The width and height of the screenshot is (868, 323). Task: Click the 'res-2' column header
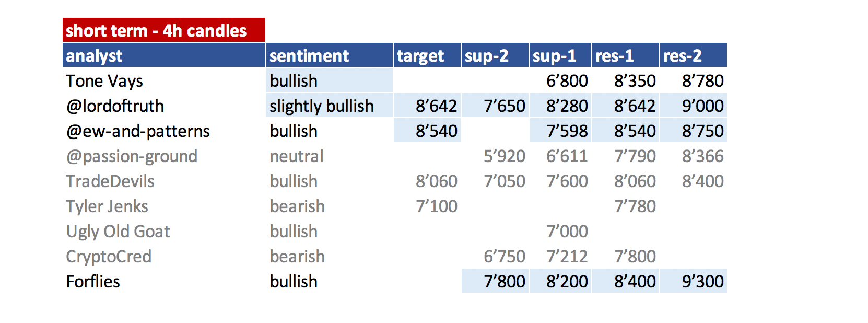(x=694, y=55)
